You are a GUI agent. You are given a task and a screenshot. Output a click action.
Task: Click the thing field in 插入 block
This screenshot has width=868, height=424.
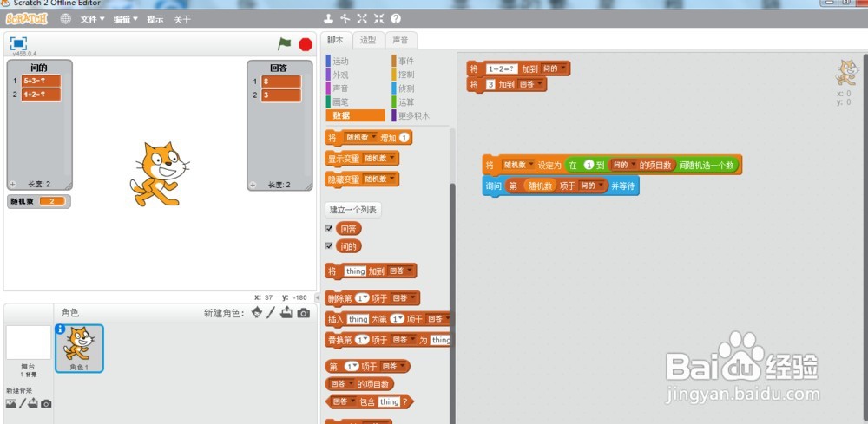[x=358, y=319]
